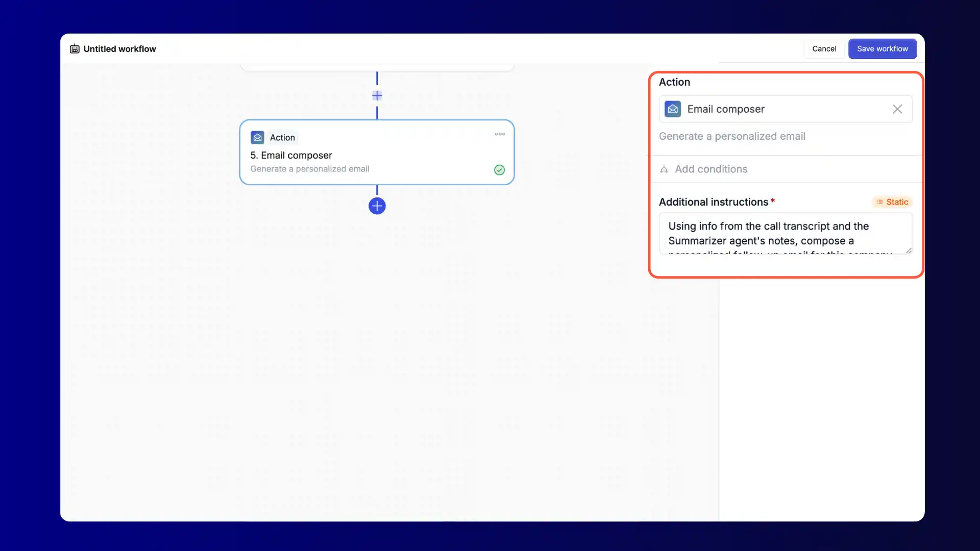Screen dimensions: 980x551
Task: Open the three-dot menu on Email composer node
Action: coord(500,134)
